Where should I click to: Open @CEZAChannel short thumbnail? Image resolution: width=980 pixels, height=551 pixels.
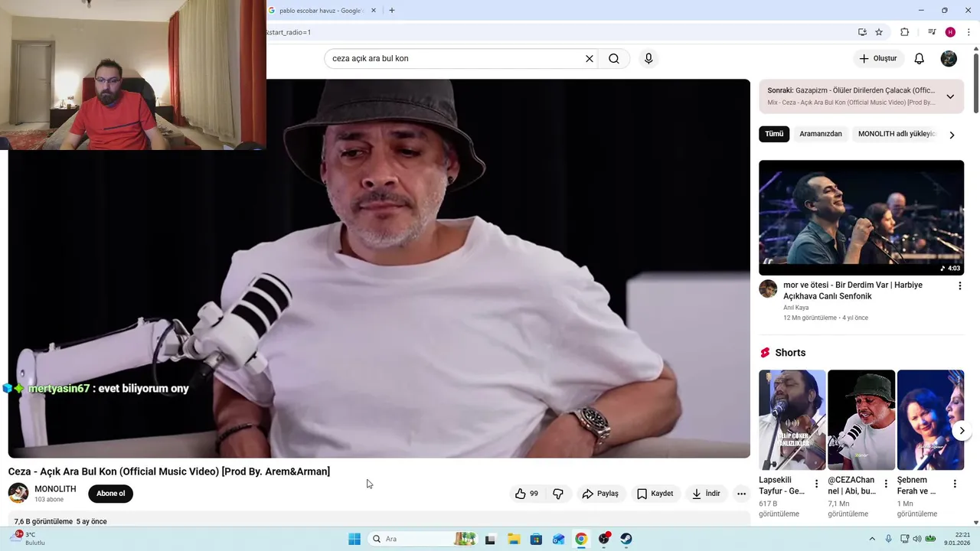[861, 420]
